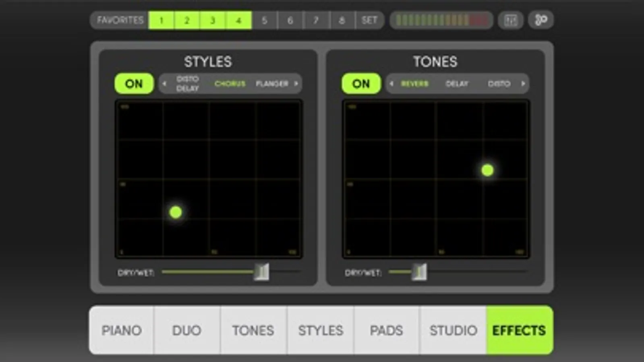Choose FLANGER effect in STYLES
The image size is (644, 362).
272,84
